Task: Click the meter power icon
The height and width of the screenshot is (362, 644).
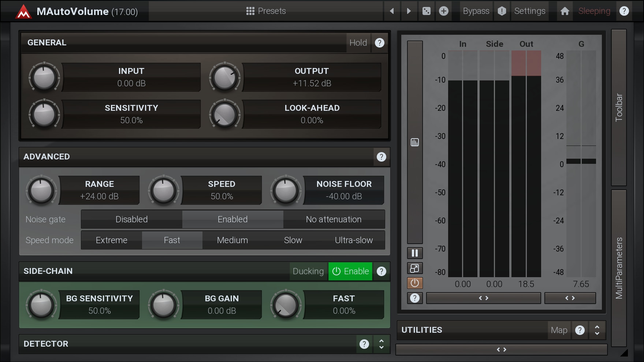Action: (x=414, y=283)
